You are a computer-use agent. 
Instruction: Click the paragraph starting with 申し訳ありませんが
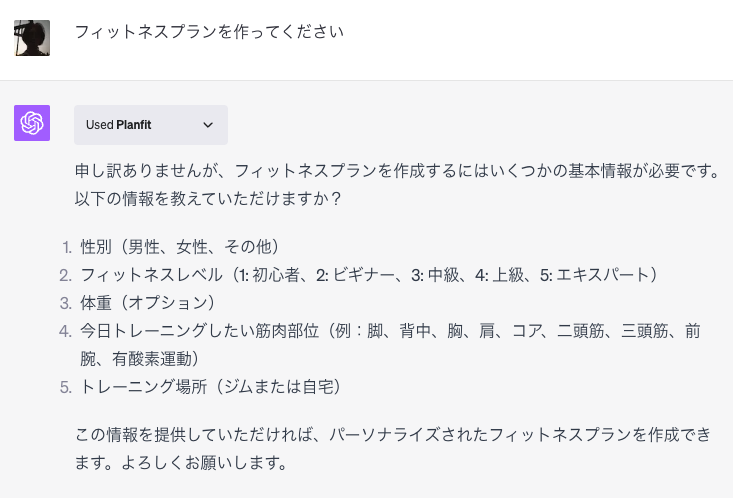(397, 171)
